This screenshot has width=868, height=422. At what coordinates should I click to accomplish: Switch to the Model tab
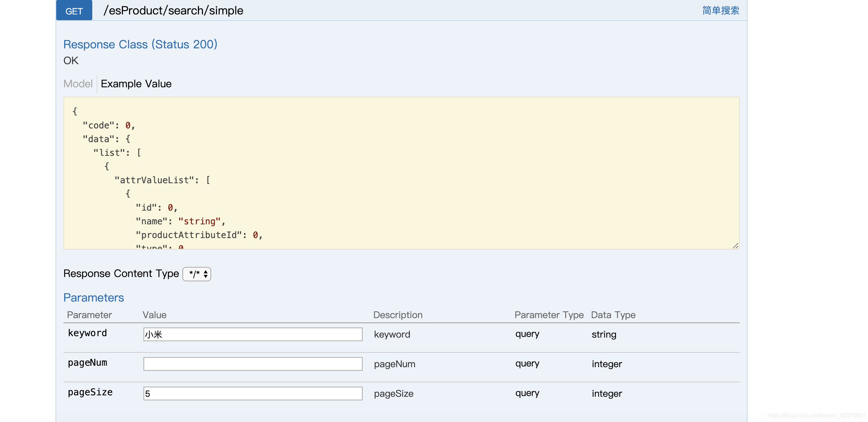pos(78,84)
